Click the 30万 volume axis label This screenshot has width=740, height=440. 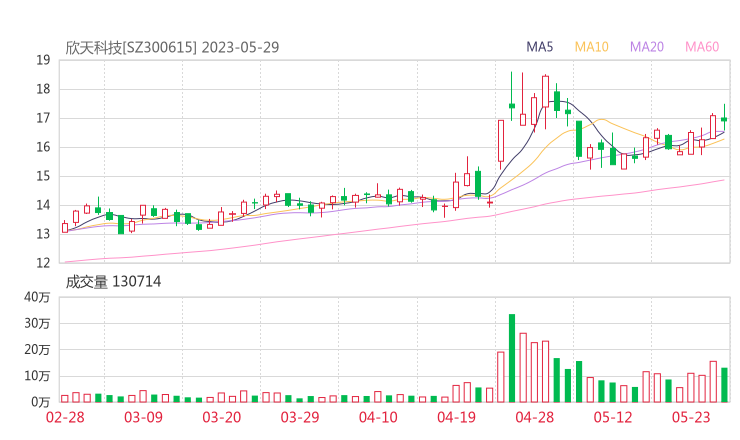click(37, 323)
